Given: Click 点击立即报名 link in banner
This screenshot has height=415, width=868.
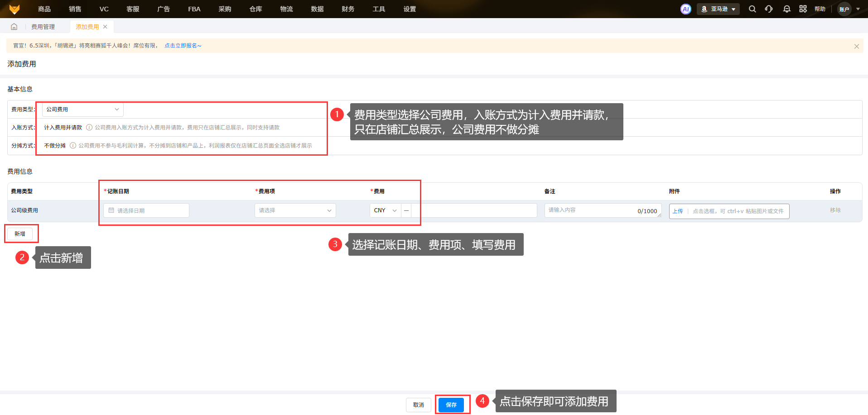Looking at the screenshot, I should point(183,46).
